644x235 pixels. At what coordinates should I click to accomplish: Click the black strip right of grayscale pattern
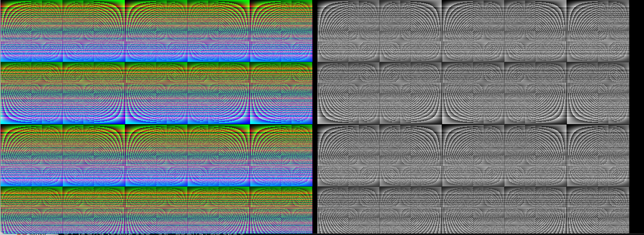(637, 117)
